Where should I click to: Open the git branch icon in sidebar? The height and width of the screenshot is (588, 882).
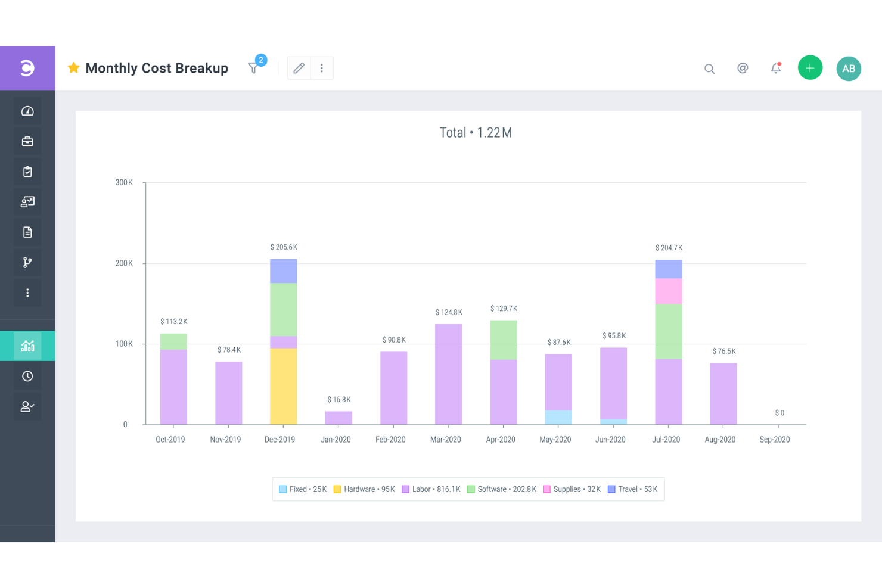tap(27, 263)
